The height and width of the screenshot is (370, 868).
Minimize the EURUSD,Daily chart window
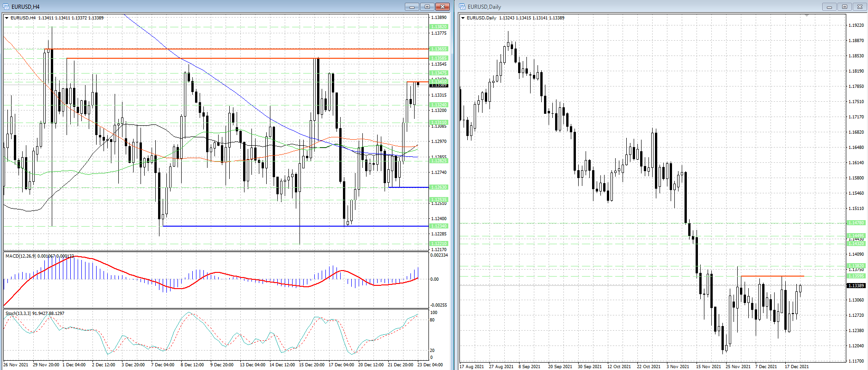coord(829,6)
